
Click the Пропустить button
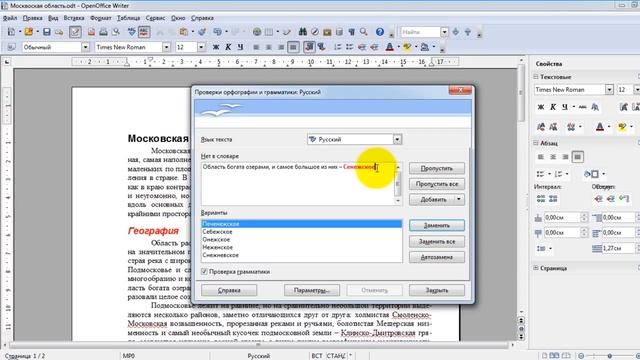pyautogui.click(x=437, y=168)
